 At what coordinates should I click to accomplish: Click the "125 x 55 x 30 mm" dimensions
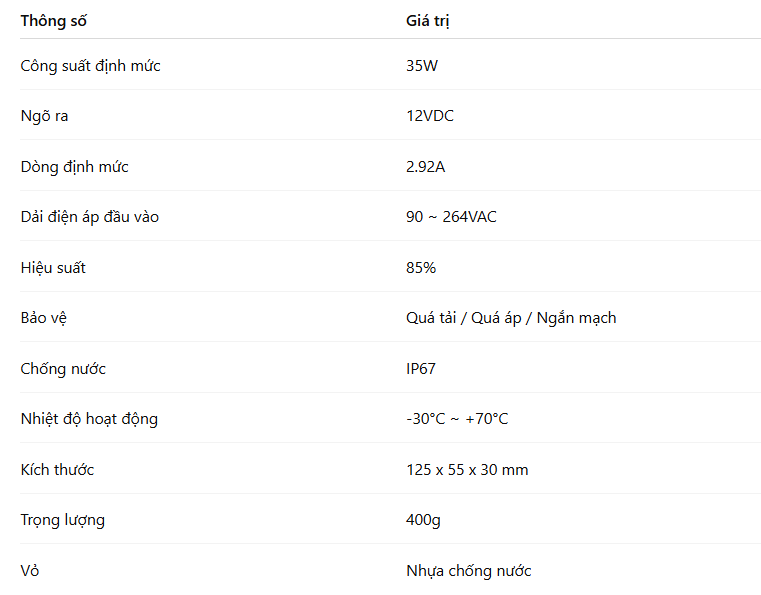pos(467,470)
